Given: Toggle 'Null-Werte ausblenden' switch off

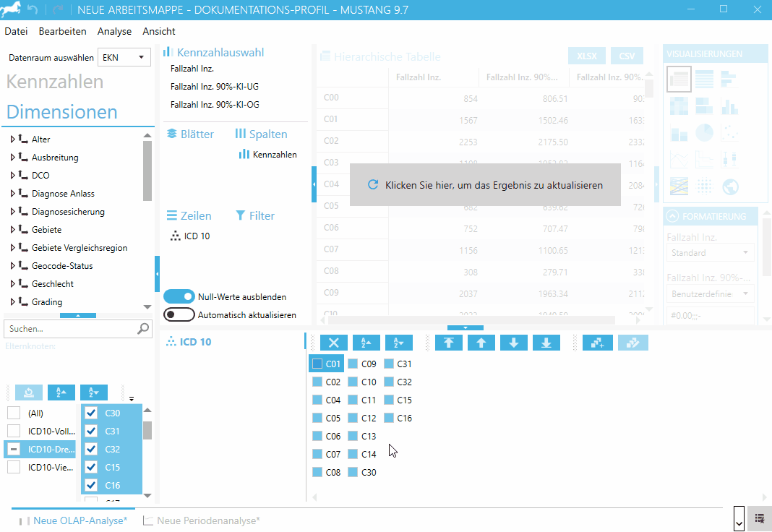Looking at the screenshot, I should pyautogui.click(x=179, y=296).
